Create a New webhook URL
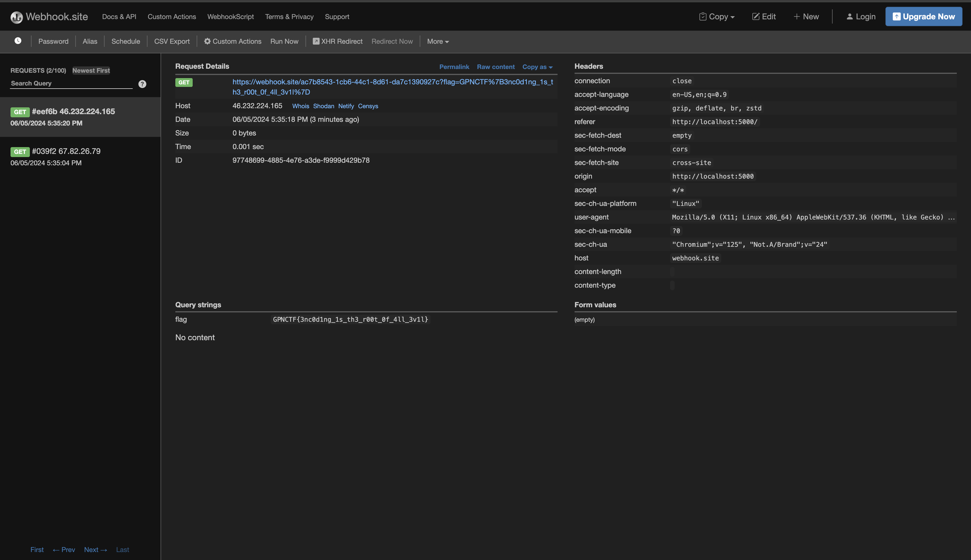The height and width of the screenshot is (560, 971). 806,16
